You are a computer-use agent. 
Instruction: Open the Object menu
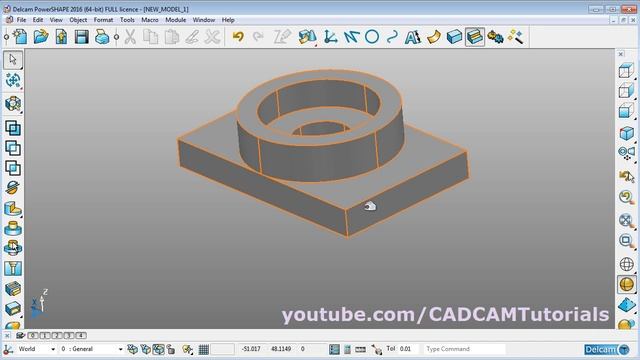(78, 20)
